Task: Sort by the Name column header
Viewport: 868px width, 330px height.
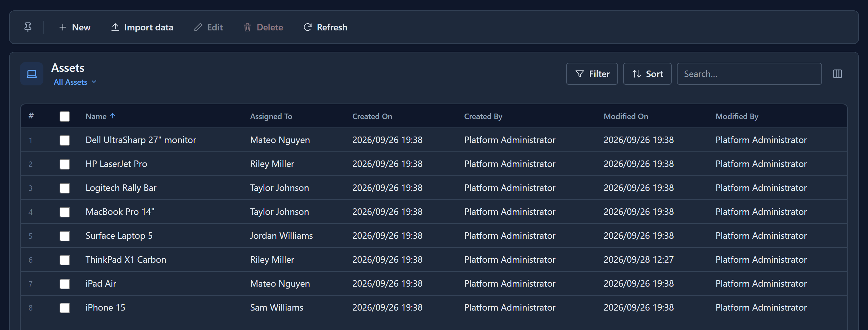Action: (x=100, y=116)
